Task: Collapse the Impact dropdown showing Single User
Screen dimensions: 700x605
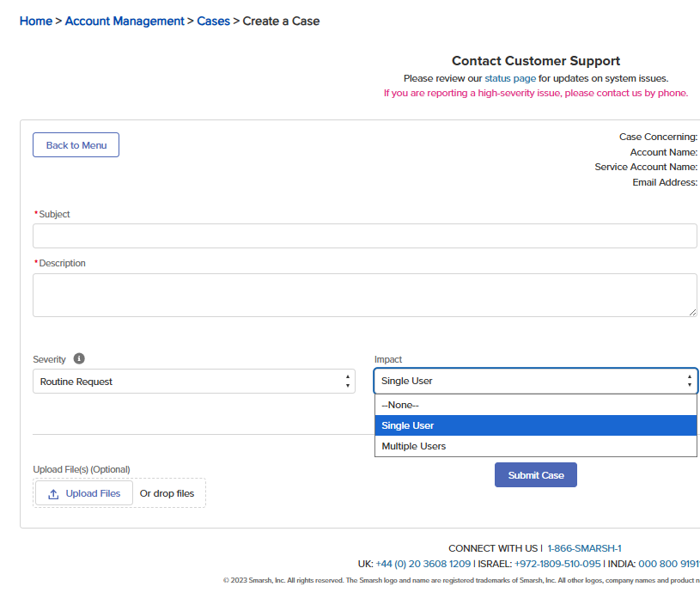Action: [536, 381]
